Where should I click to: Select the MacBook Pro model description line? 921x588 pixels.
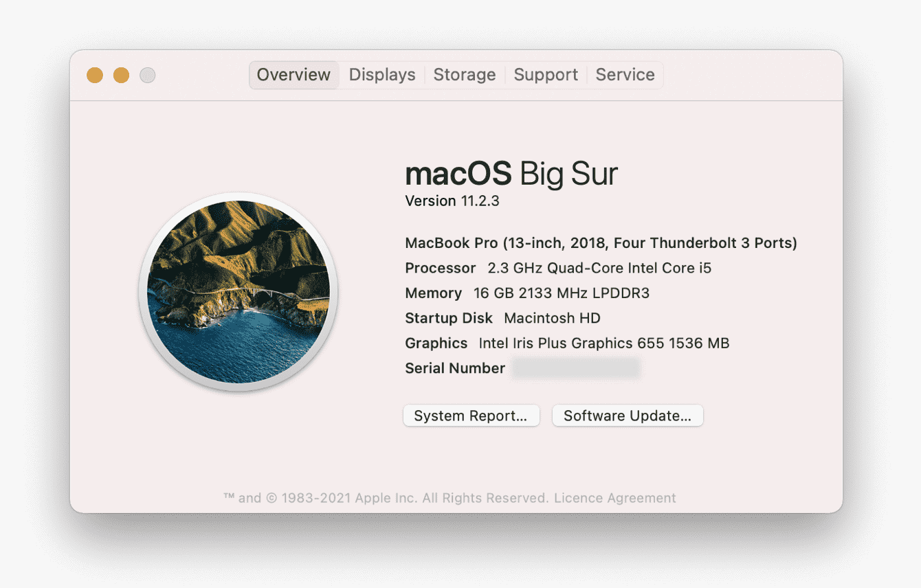[601, 243]
